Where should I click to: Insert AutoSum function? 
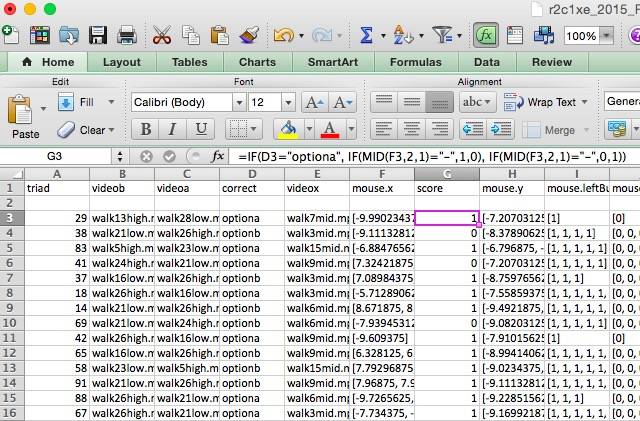point(366,36)
